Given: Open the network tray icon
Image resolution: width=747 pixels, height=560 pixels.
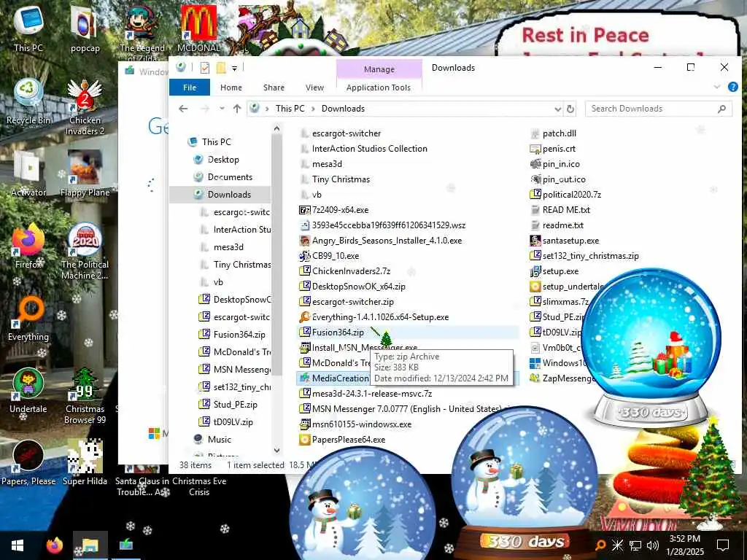Looking at the screenshot, I should (635, 545).
